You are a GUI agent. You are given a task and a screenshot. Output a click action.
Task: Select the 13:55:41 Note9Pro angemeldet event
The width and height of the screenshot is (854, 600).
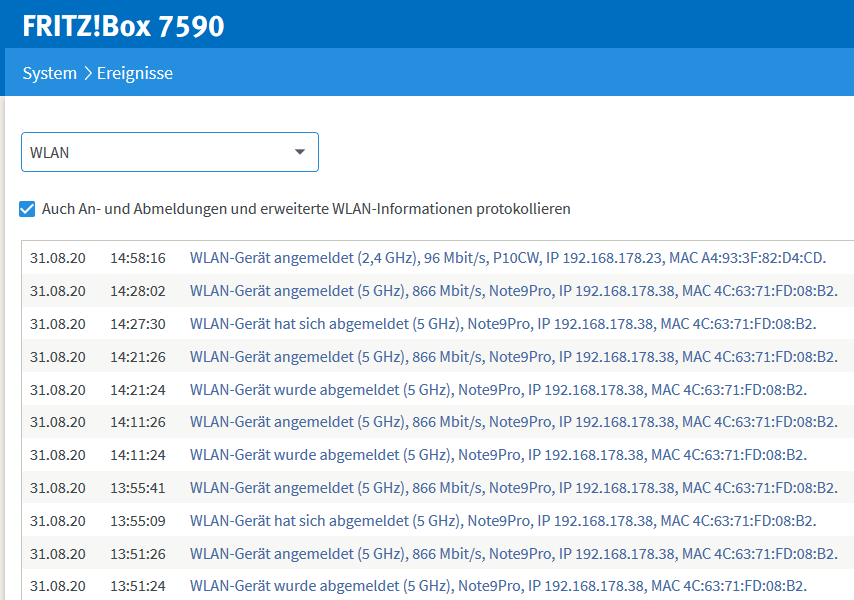pyautogui.click(x=514, y=488)
